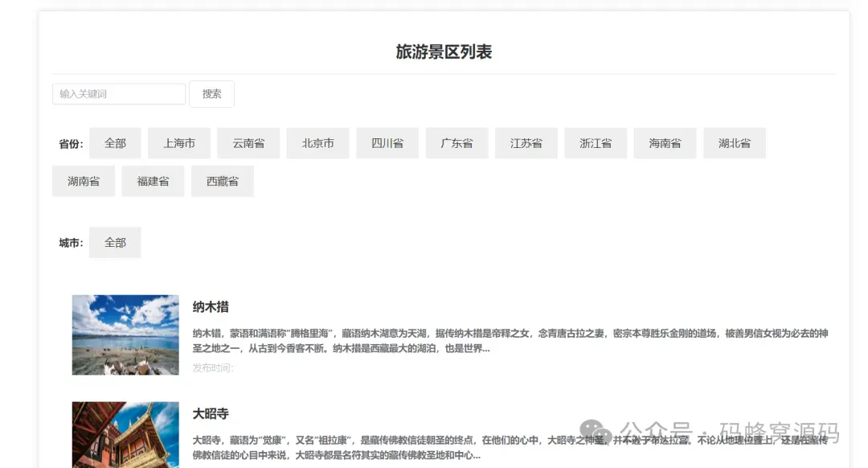The width and height of the screenshot is (868, 468).
Task: Open the 大昭寺 temple thumbnail image
Action: [x=125, y=435]
